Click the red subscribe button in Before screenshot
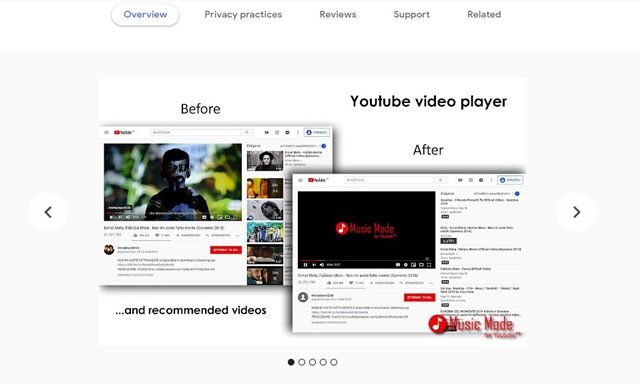This screenshot has height=384, width=640. click(226, 250)
